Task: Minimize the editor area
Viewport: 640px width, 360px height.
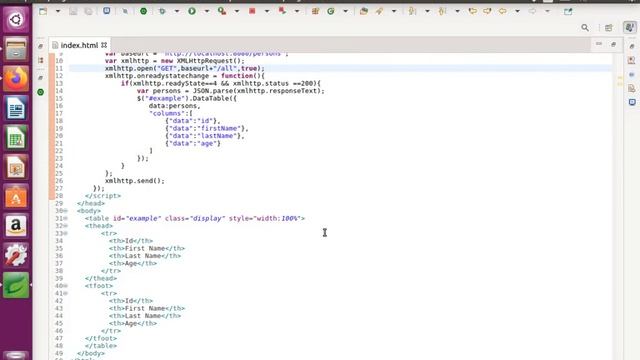Action: click(599, 44)
